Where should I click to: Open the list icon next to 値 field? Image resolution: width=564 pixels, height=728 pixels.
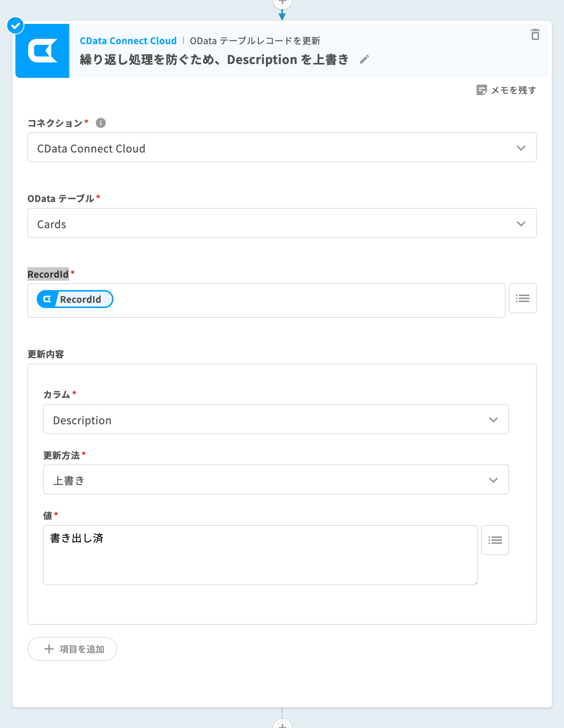coord(495,540)
